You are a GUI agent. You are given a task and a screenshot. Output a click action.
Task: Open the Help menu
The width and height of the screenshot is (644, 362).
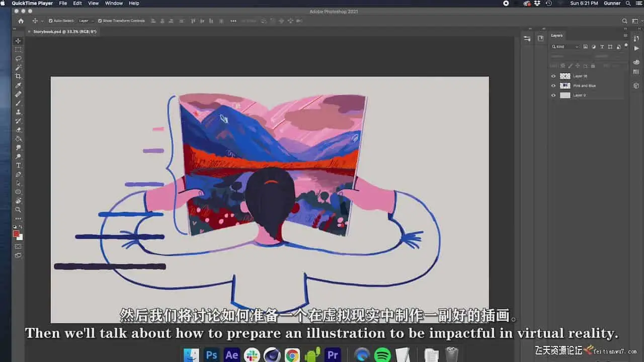click(134, 3)
